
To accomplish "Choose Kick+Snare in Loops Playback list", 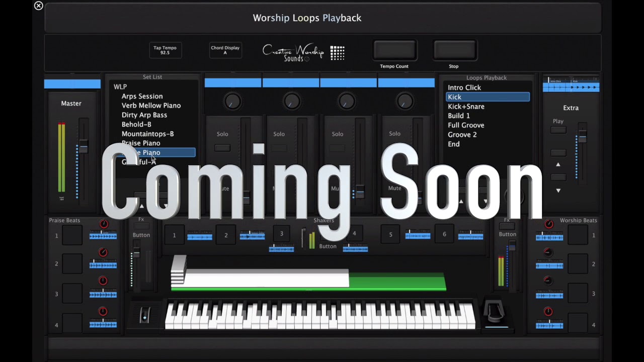I will pos(466,107).
